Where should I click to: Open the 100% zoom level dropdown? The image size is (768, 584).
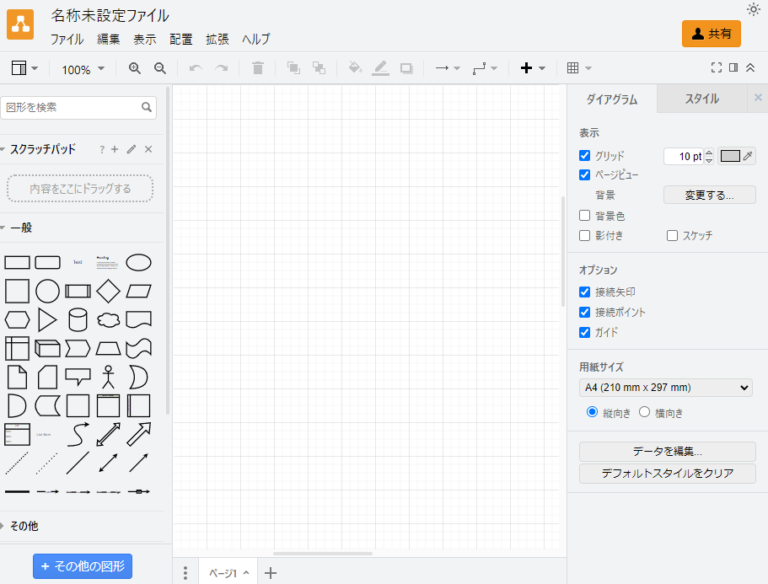click(83, 69)
